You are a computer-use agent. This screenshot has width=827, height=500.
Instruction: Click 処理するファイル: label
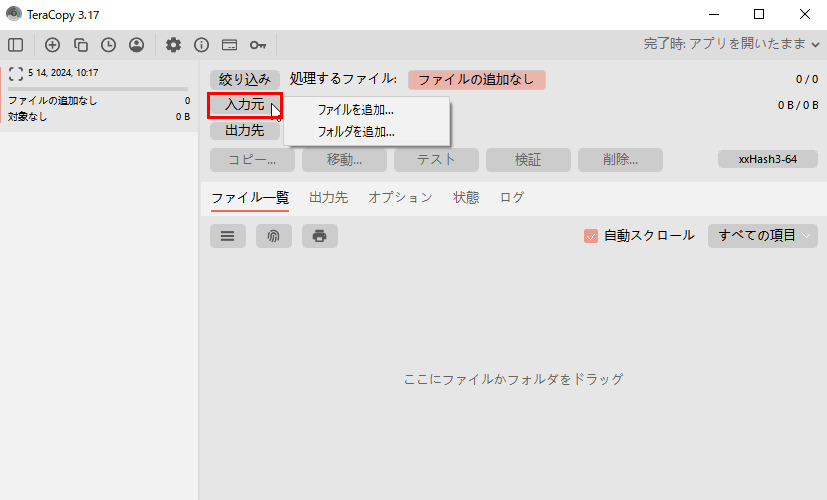coord(343,79)
